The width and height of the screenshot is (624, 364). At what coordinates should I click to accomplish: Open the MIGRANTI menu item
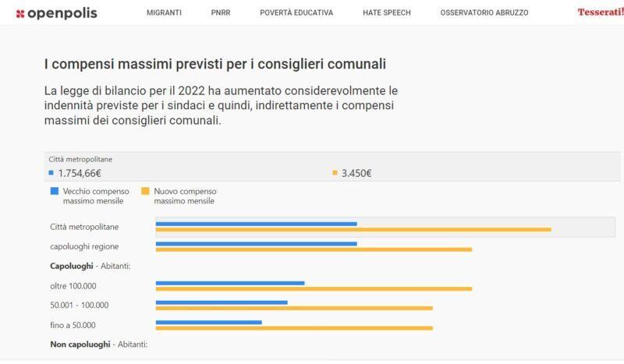coord(164,12)
